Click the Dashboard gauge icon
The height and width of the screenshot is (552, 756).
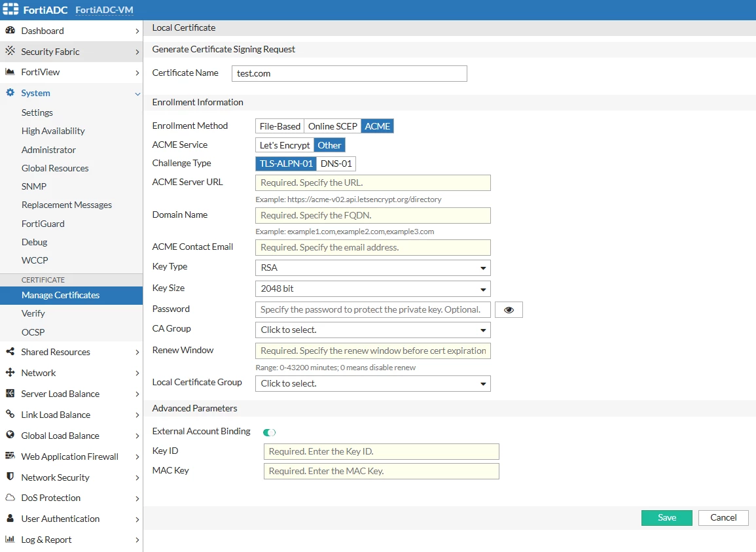(x=10, y=30)
